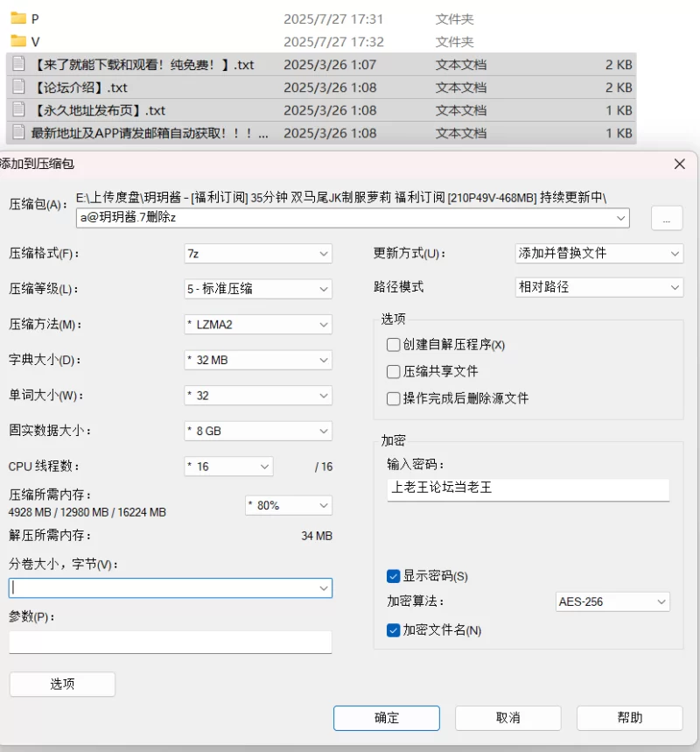Image resolution: width=700 pixels, height=752 pixels.
Task: Open the 固实数据大小 8 GB dropdown
Action: pos(258,432)
